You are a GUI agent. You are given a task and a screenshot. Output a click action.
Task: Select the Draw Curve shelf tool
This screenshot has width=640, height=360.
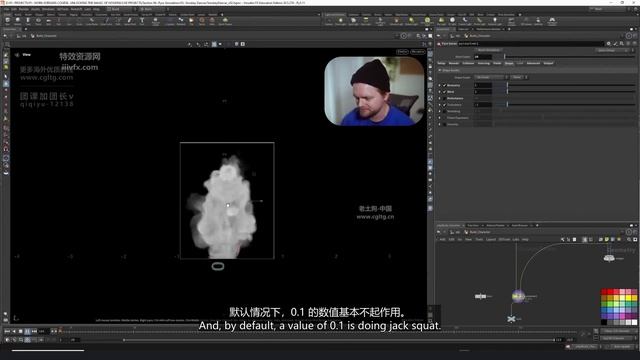(106, 20)
